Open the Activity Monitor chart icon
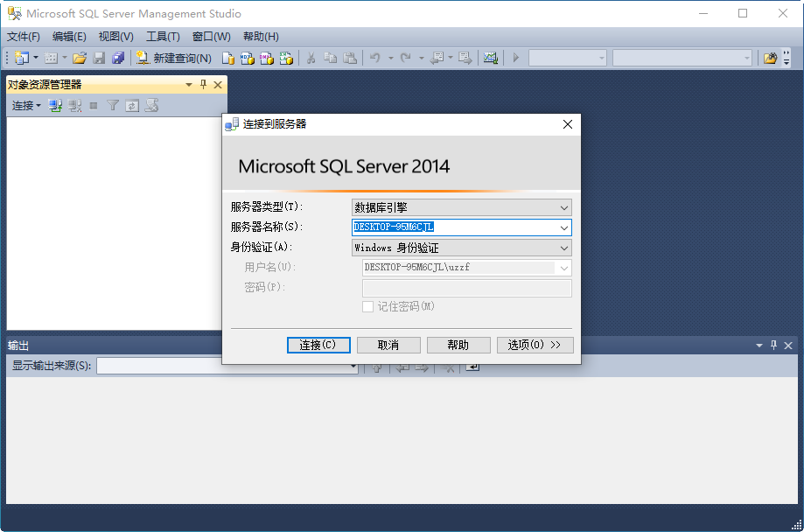The image size is (804, 532). (491, 58)
